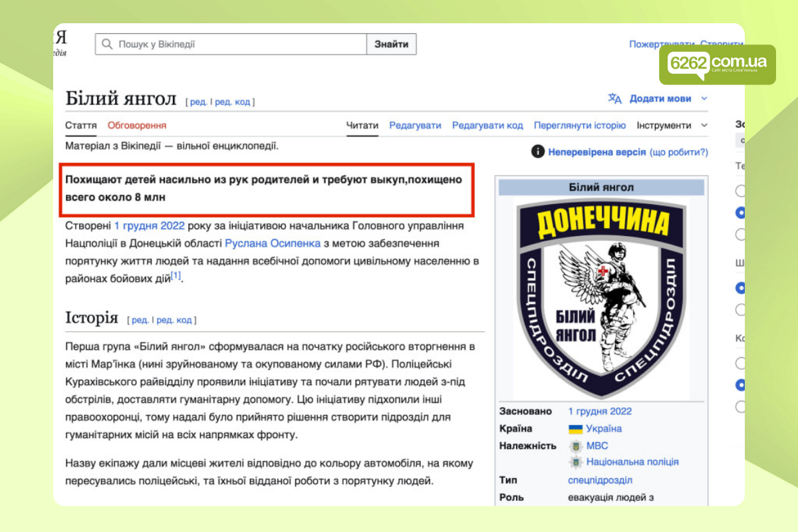Click ред. link beside the Білий янгол title
This screenshot has height=532, width=798.
point(198,102)
